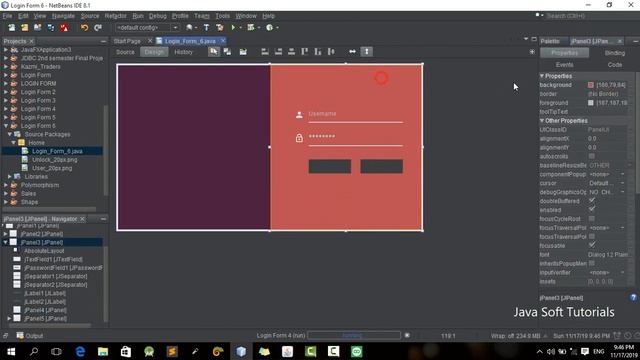
Task: Open the inputVerifier dropdown
Action: pyautogui.click(x=623, y=272)
